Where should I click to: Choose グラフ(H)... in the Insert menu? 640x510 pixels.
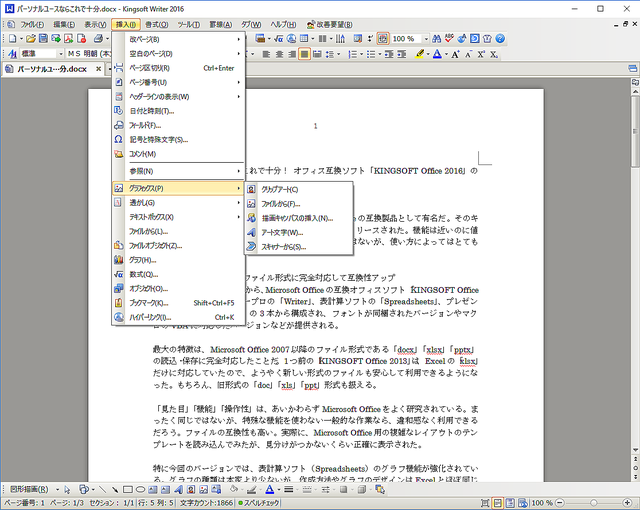[x=178, y=260]
